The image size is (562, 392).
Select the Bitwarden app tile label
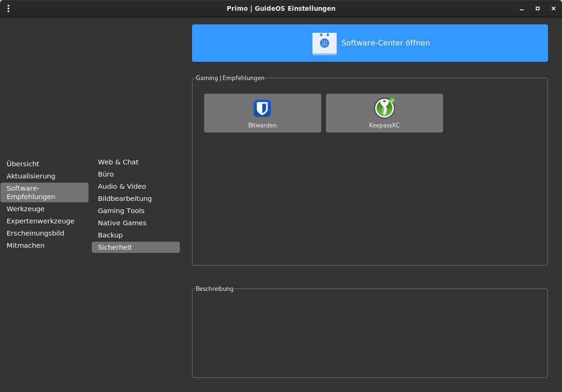click(262, 126)
